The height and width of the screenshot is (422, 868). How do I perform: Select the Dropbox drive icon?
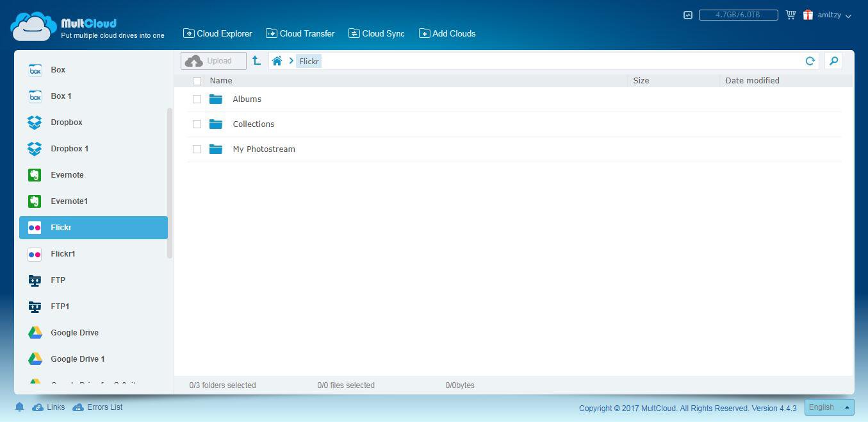click(35, 122)
